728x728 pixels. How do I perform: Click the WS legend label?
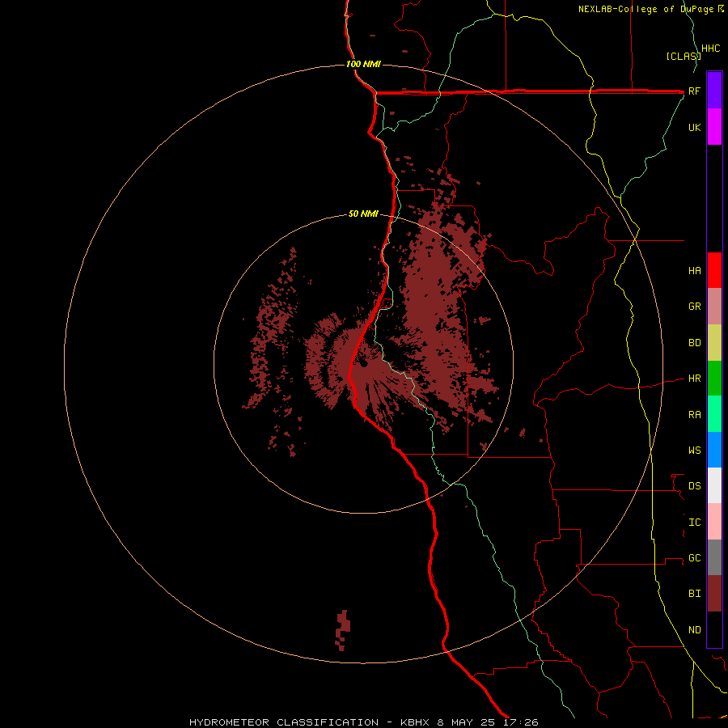tap(695, 450)
